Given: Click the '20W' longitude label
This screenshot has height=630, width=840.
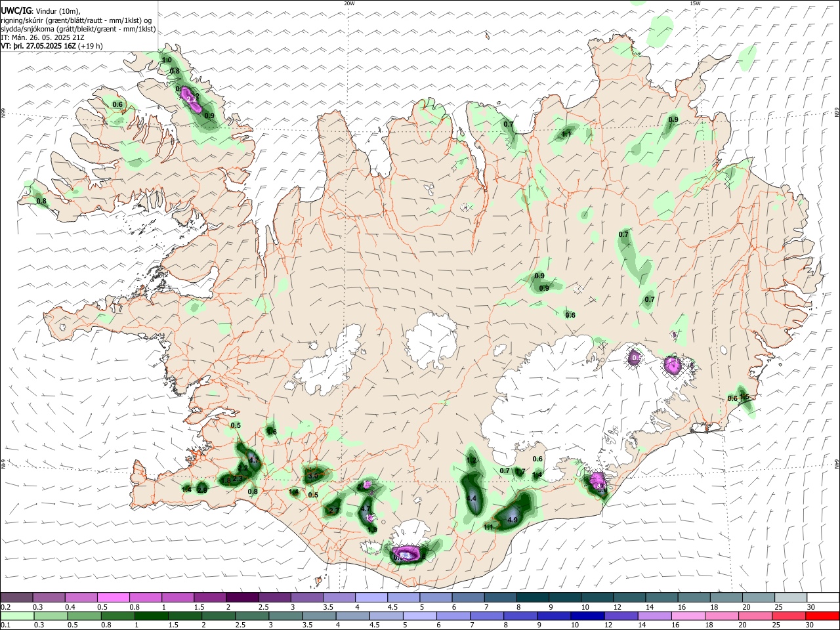Looking at the screenshot, I should (x=349, y=3).
